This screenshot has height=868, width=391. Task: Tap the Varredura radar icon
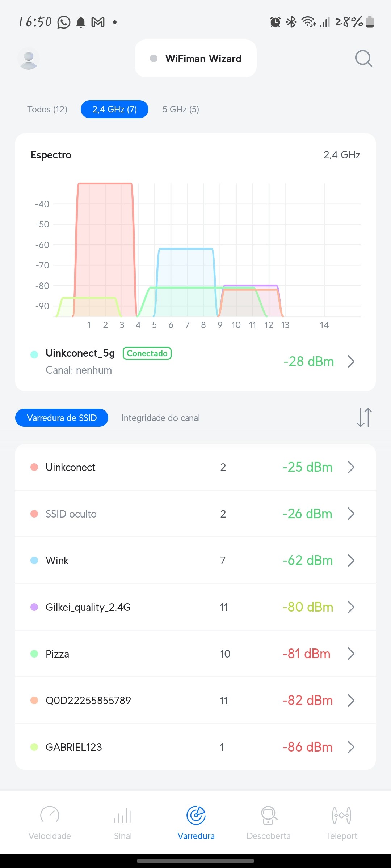tap(196, 816)
